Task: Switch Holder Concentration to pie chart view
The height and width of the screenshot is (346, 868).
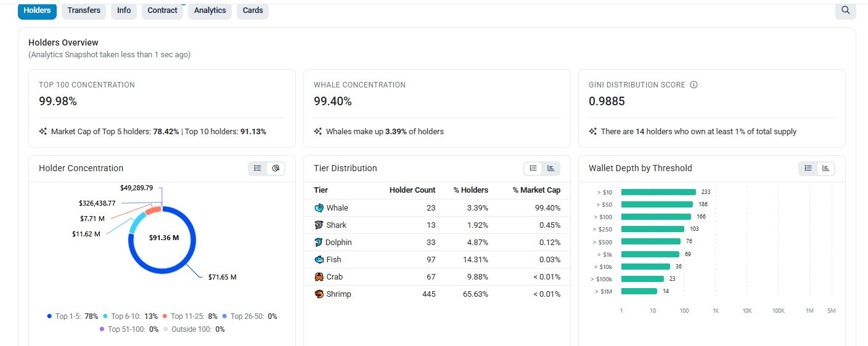Action: [276, 168]
